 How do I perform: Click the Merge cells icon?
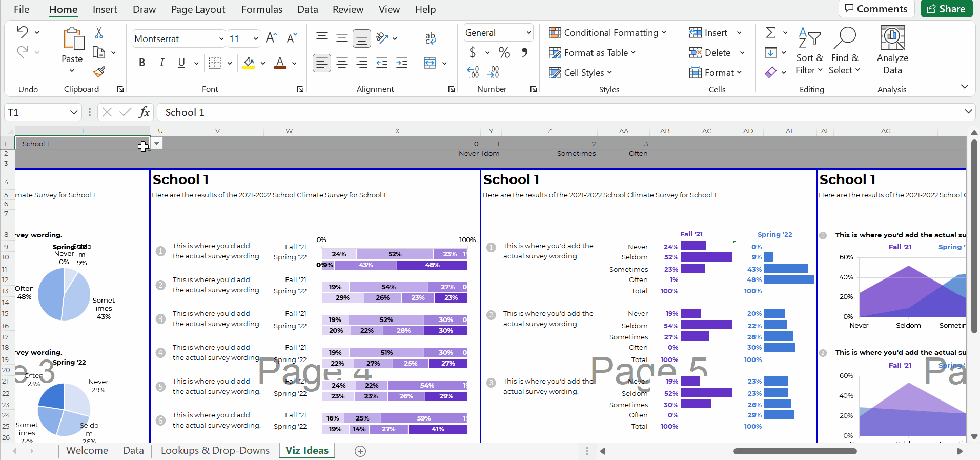(x=430, y=63)
